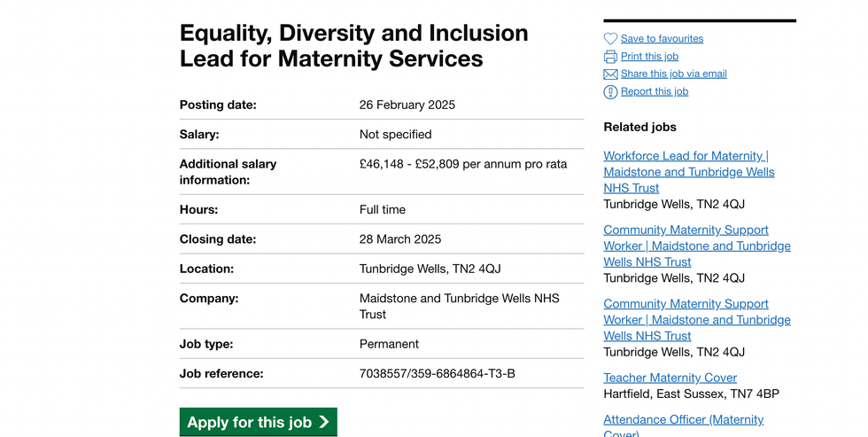Open Save to favourites link
This screenshot has width=868, height=437.
[662, 39]
